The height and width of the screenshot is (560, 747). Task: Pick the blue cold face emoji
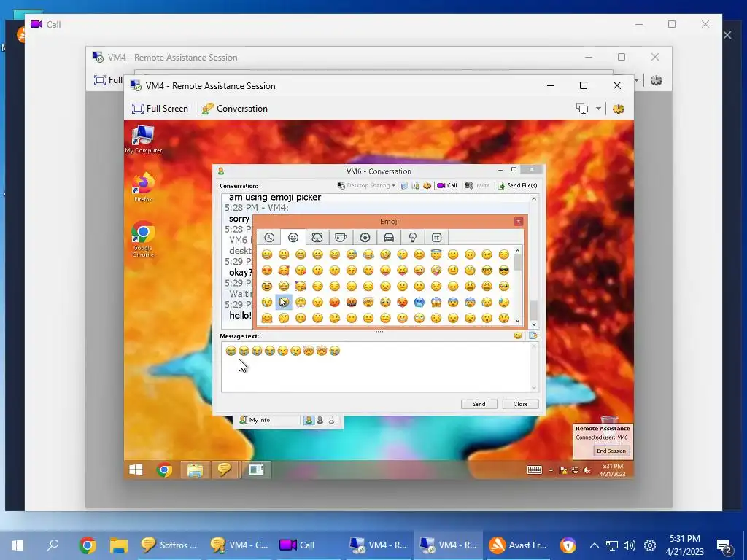[419, 302]
